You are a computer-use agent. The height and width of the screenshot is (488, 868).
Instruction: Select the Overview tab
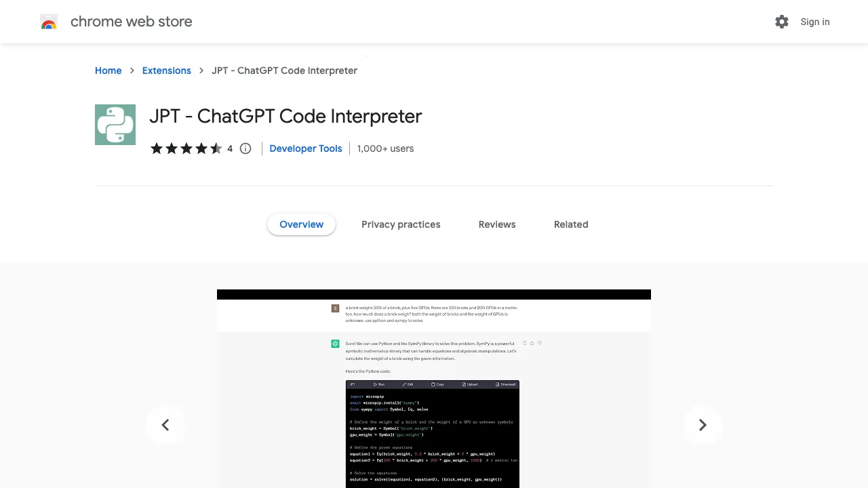pos(302,224)
